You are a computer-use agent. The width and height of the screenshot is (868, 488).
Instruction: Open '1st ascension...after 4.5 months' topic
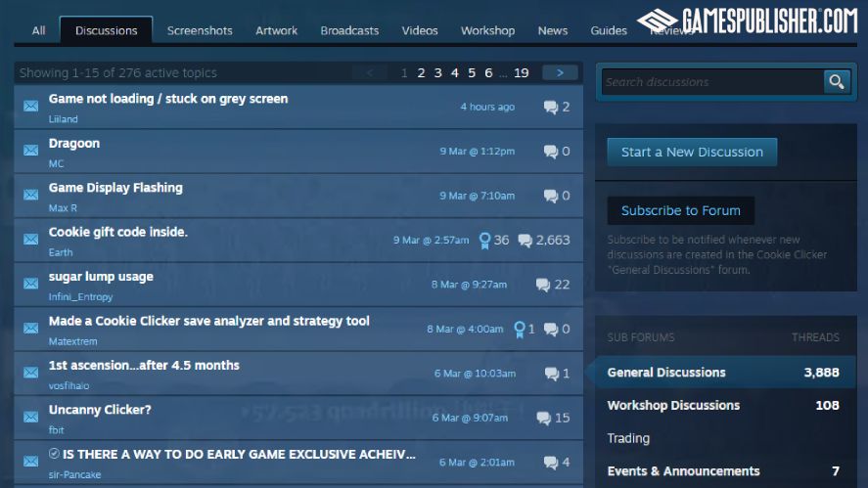[144, 365]
